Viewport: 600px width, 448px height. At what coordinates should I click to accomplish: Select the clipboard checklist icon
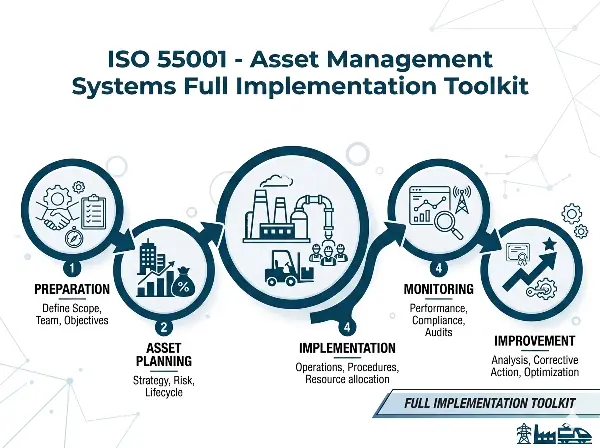[93, 212]
